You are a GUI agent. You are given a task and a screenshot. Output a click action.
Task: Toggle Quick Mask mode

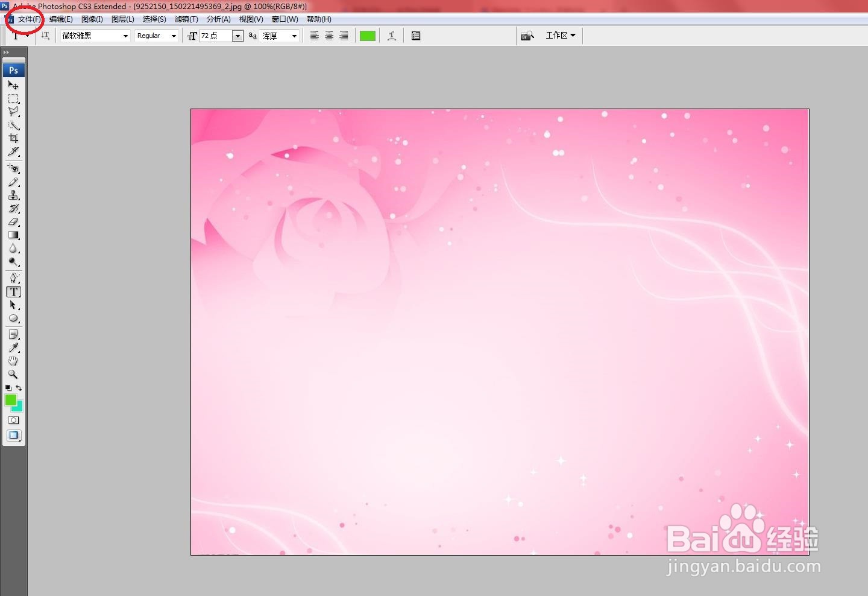pyautogui.click(x=13, y=420)
